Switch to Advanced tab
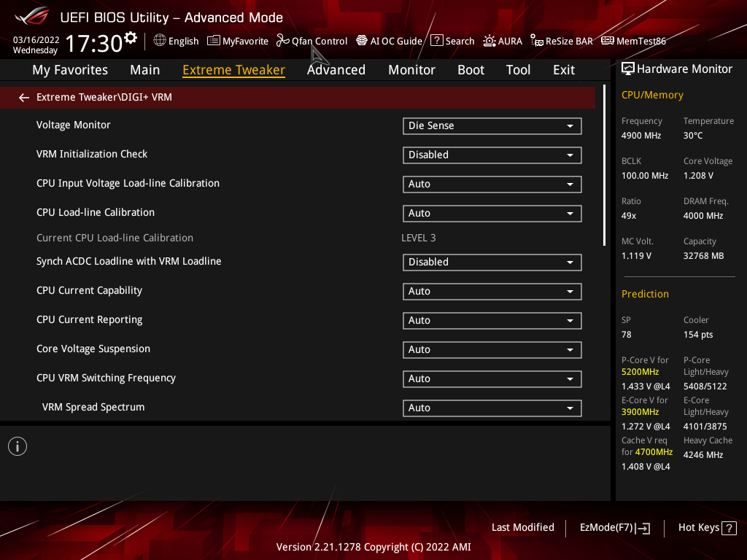 (336, 70)
